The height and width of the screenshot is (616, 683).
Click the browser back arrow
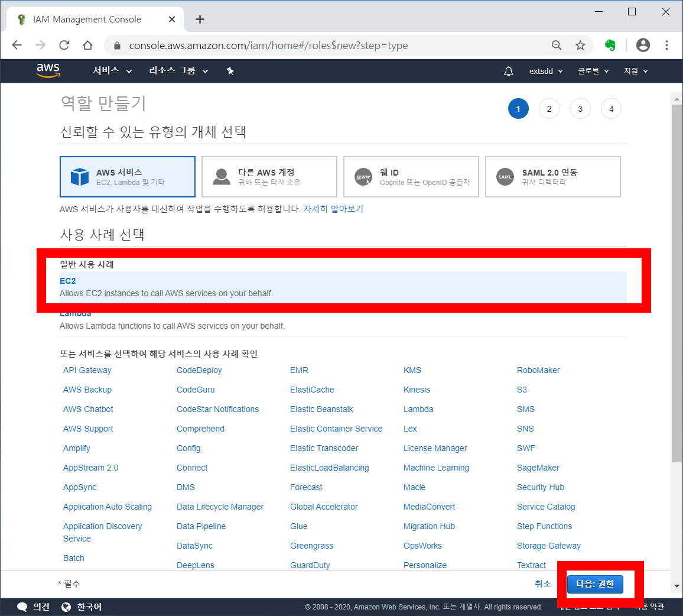tap(17, 45)
